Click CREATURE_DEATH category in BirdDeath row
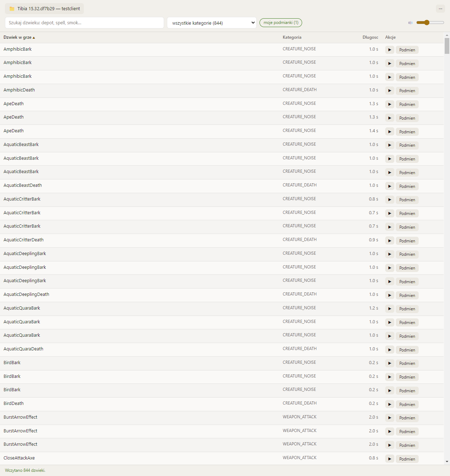This screenshot has height=476, width=450. pyautogui.click(x=300, y=403)
